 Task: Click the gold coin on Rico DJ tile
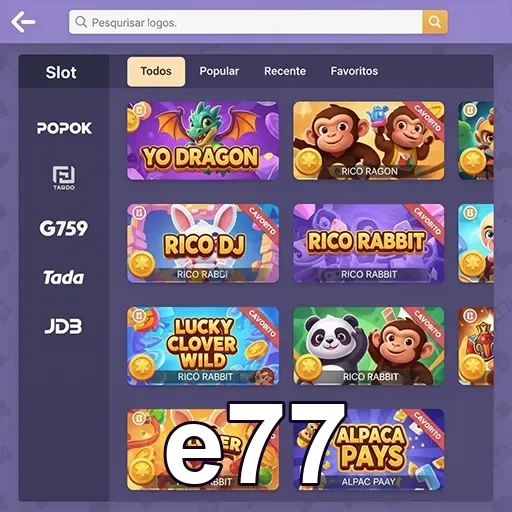tap(141, 265)
